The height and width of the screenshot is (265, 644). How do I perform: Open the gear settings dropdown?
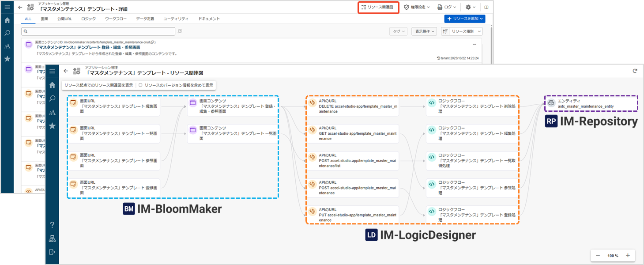click(x=471, y=7)
